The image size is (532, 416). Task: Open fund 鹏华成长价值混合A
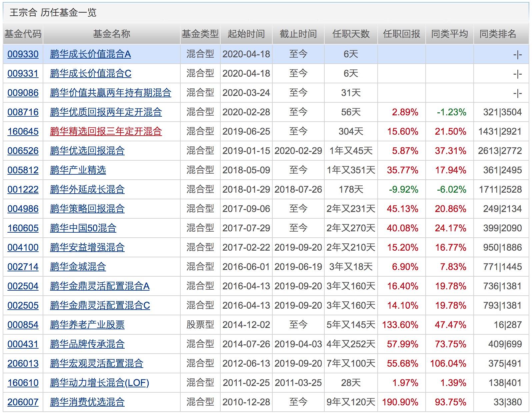click(x=90, y=54)
